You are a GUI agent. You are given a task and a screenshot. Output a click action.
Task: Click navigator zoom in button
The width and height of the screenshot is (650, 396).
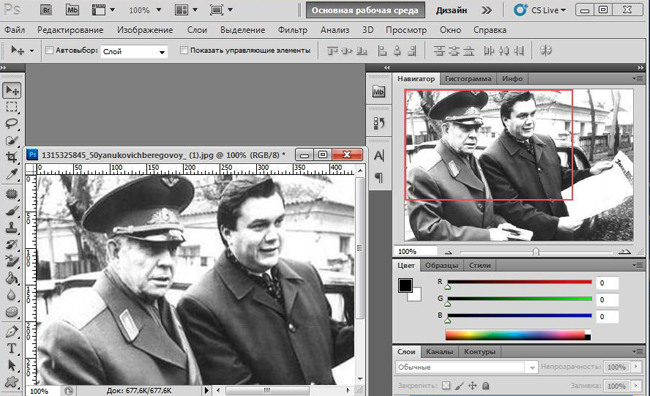click(x=624, y=251)
